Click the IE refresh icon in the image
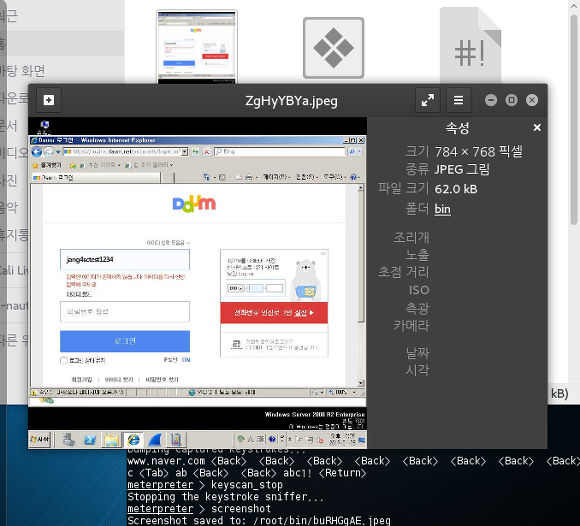The width and height of the screenshot is (580, 526). coord(195,152)
